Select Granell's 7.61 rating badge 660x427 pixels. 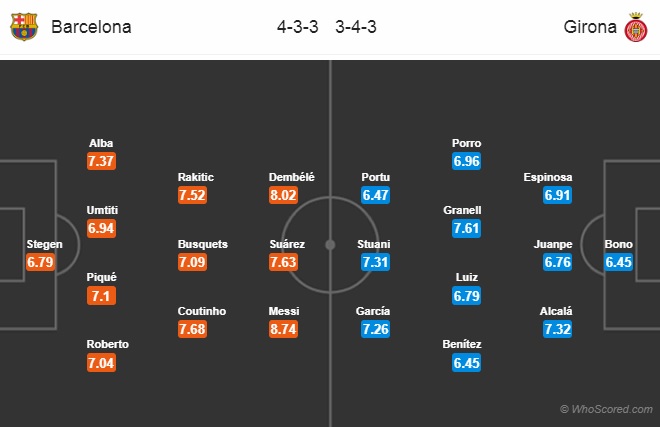click(463, 229)
